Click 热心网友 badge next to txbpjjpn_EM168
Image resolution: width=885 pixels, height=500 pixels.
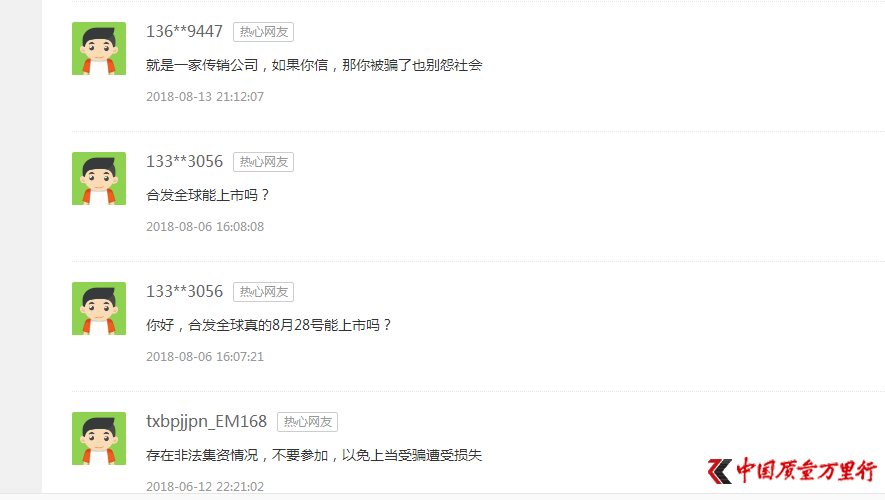(x=308, y=422)
